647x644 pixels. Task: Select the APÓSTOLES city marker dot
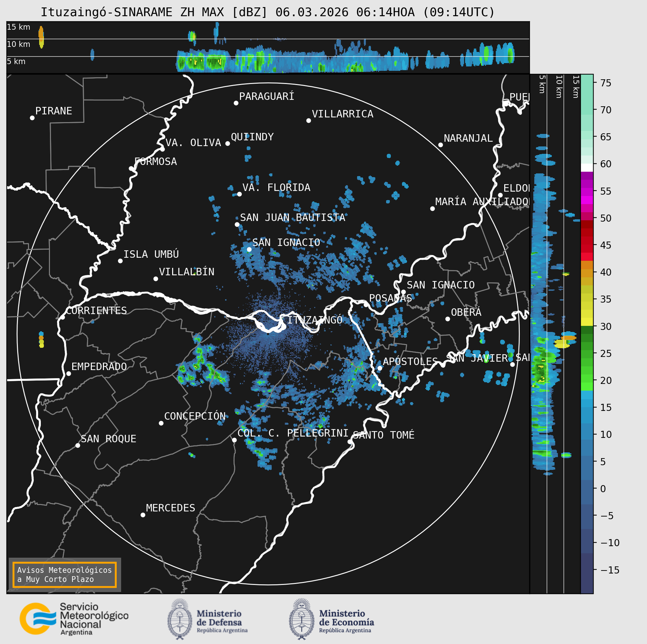point(379,368)
